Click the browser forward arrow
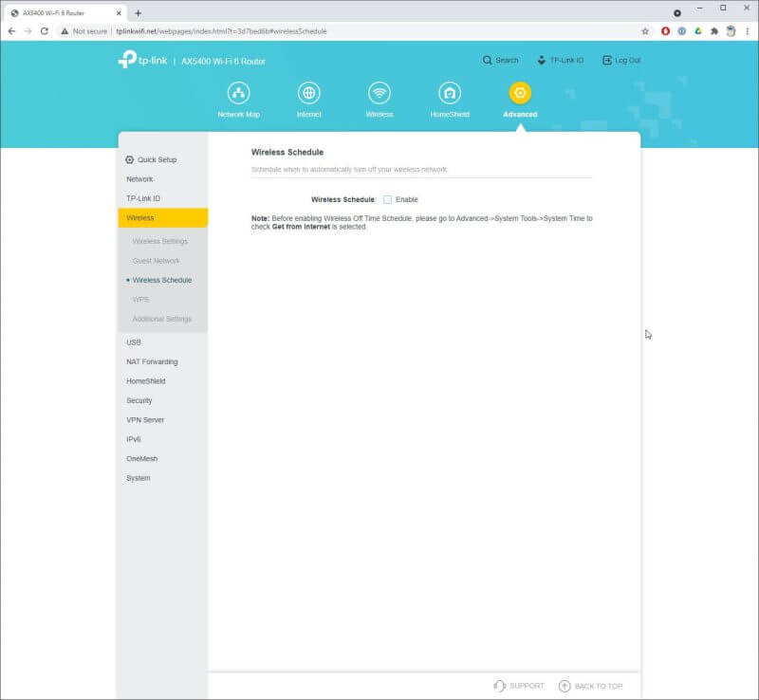The width and height of the screenshot is (759, 700). [x=28, y=31]
